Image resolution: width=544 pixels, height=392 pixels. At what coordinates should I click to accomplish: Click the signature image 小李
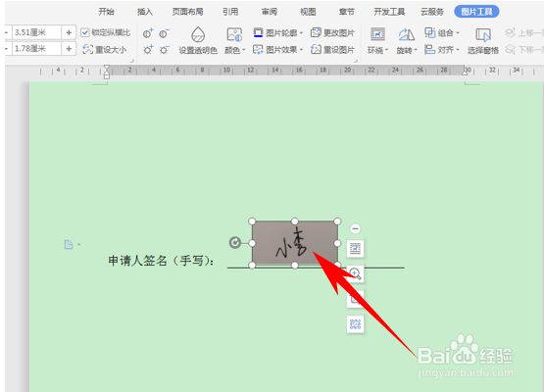pyautogui.click(x=295, y=243)
